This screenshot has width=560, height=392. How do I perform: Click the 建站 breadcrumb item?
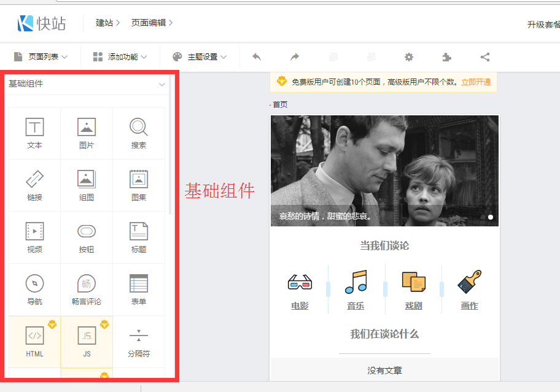[104, 23]
